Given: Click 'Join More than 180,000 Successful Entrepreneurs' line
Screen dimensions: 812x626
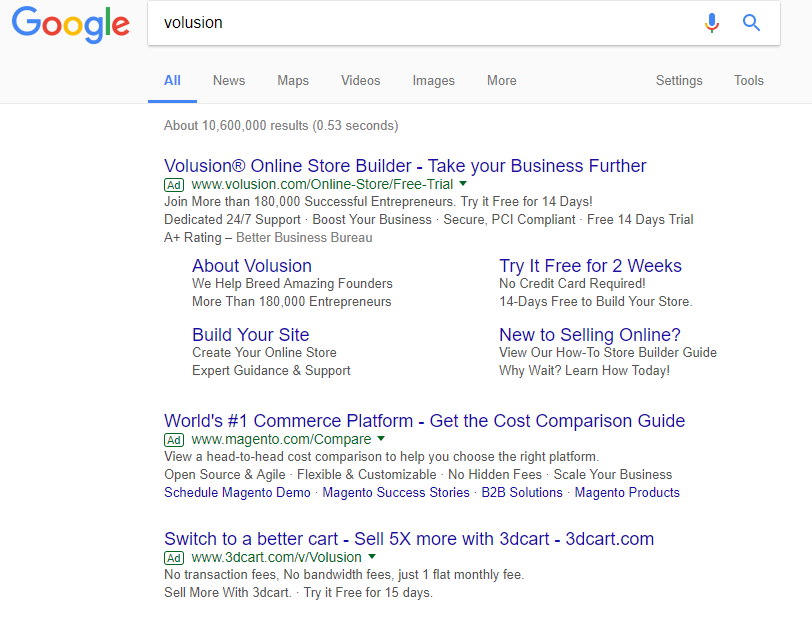Looking at the screenshot, I should 378,201.
